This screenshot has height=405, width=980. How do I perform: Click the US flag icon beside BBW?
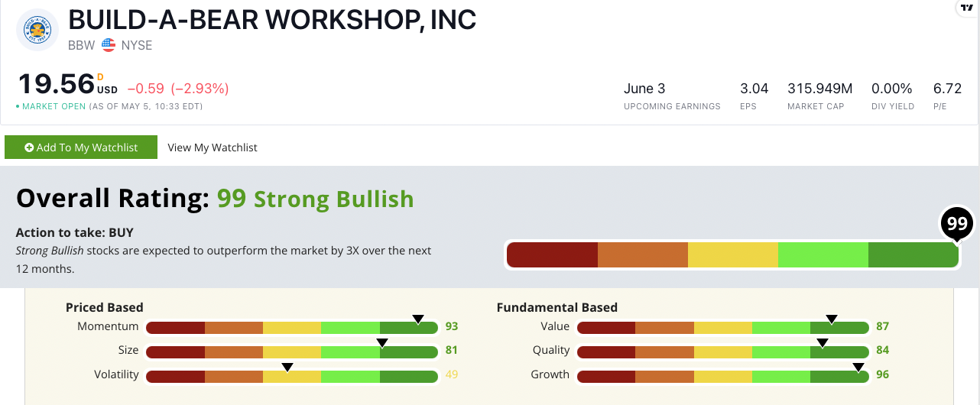[x=108, y=45]
